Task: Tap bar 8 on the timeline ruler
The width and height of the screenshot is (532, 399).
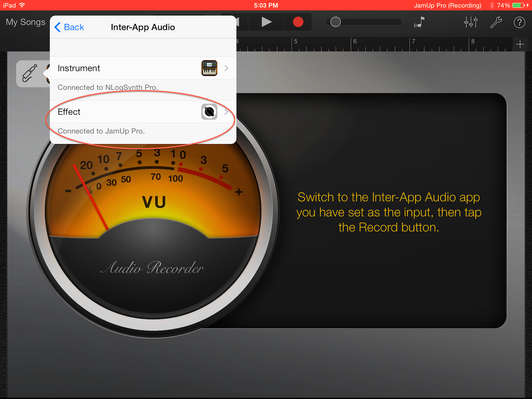Action: point(473,41)
